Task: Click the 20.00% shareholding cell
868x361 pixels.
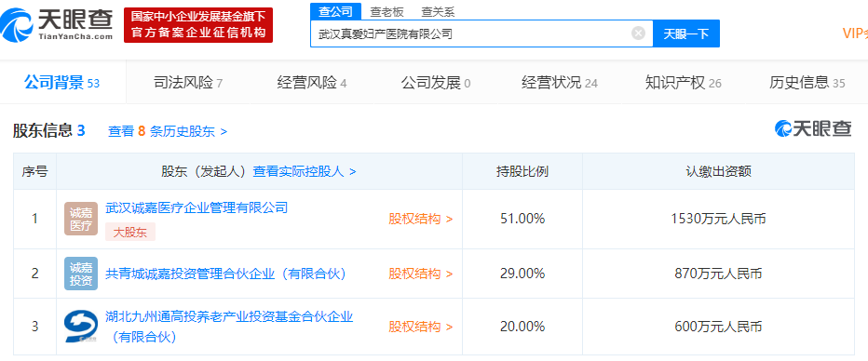Action: 522,327
